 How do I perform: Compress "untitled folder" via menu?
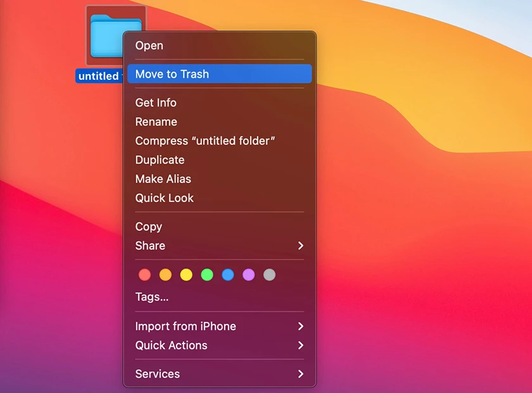point(220,141)
